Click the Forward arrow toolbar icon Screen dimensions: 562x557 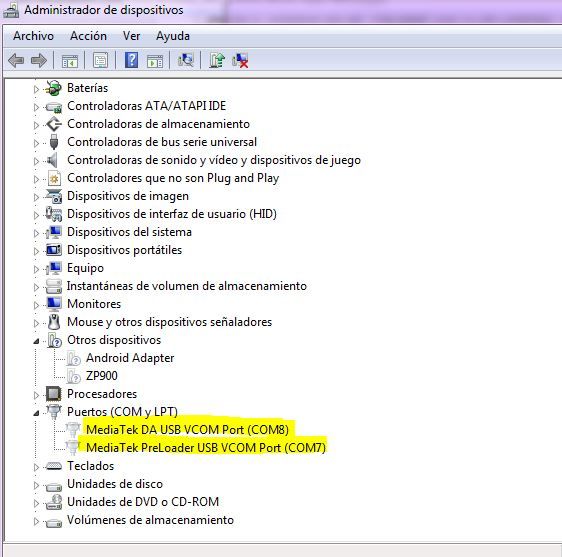pyautogui.click(x=39, y=60)
